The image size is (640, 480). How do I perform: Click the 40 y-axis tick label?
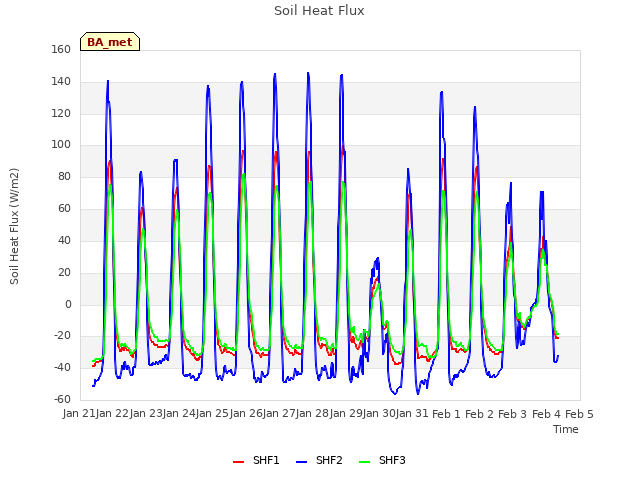(64, 240)
